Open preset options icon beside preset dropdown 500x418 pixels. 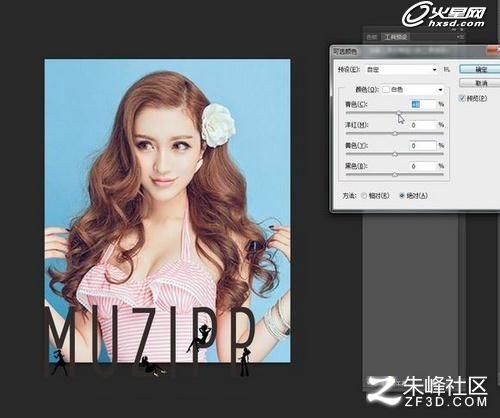pyautogui.click(x=447, y=69)
